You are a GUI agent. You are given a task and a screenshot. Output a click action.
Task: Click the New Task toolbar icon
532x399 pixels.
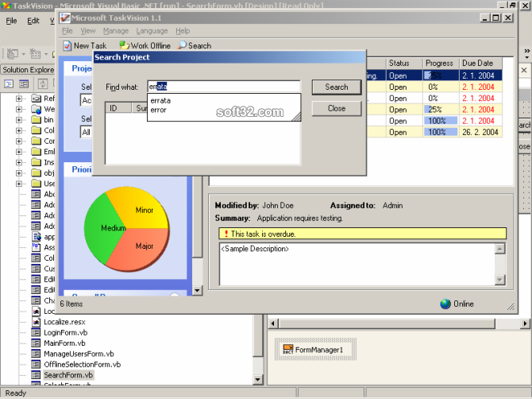67,45
